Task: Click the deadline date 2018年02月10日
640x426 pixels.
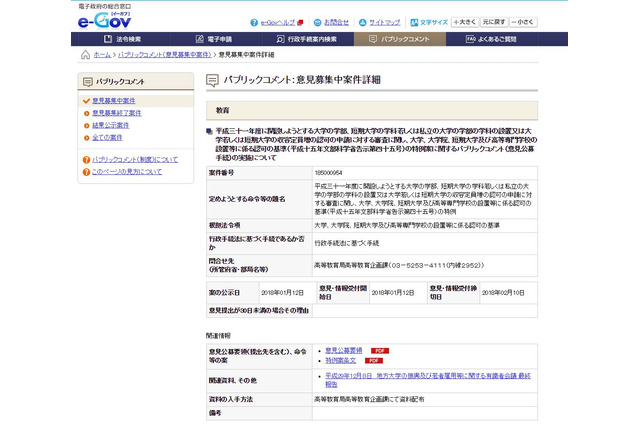Action: (503, 293)
